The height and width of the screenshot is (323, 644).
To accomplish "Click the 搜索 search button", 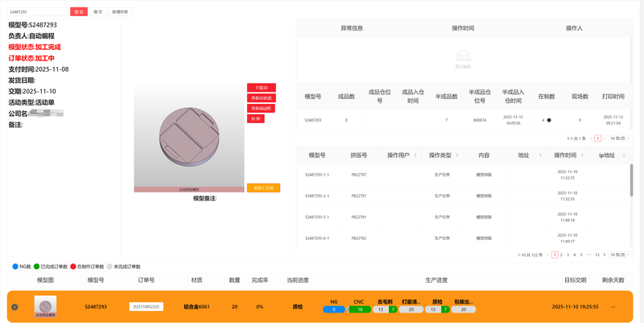I will point(79,12).
